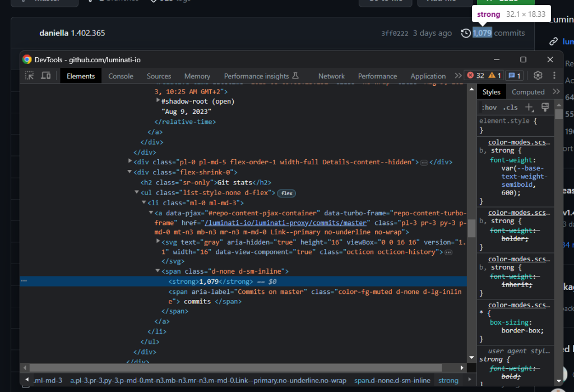The image size is (574, 392).
Task: Click the computed styles sidebar icon beside the plus
Action: (545, 107)
